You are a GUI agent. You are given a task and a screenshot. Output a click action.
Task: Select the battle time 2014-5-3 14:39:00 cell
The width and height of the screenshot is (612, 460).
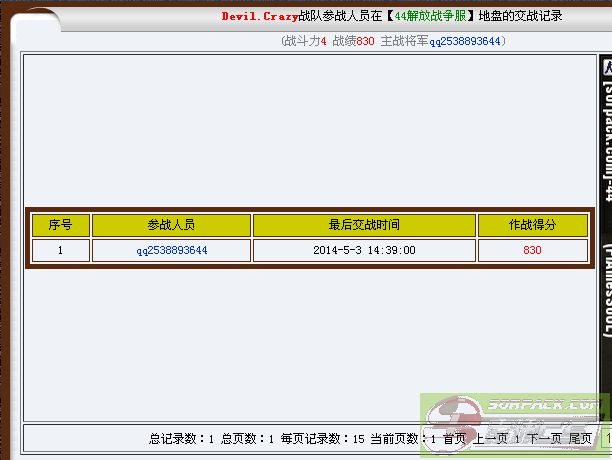pyautogui.click(x=364, y=250)
